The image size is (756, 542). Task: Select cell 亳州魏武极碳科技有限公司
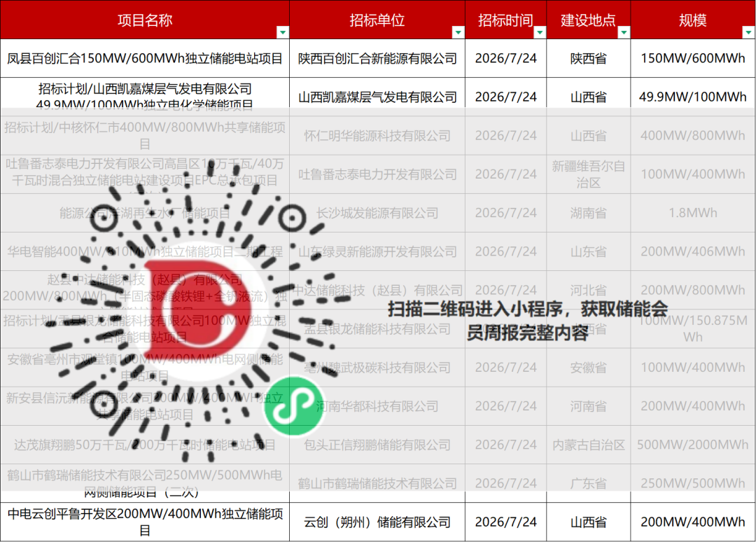377,368
